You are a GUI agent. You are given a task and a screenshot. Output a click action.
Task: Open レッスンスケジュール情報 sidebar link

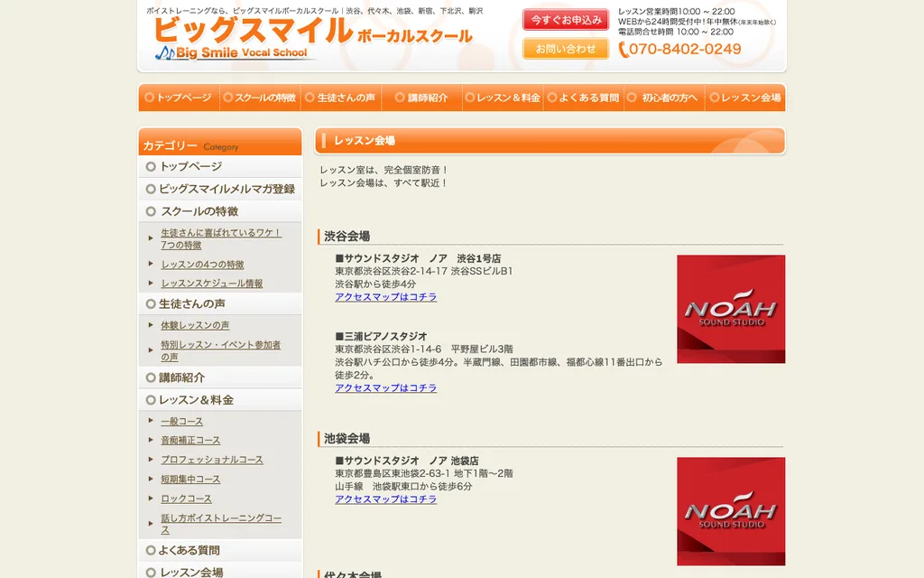point(212,284)
